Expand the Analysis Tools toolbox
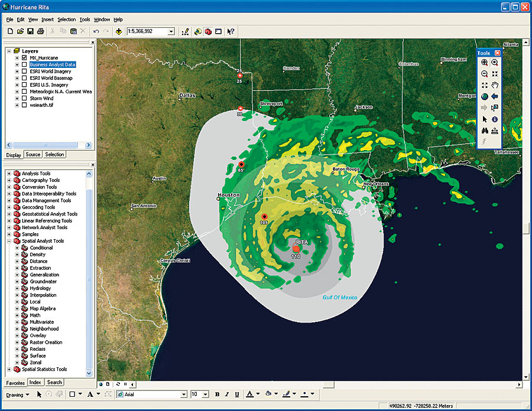 (9, 174)
